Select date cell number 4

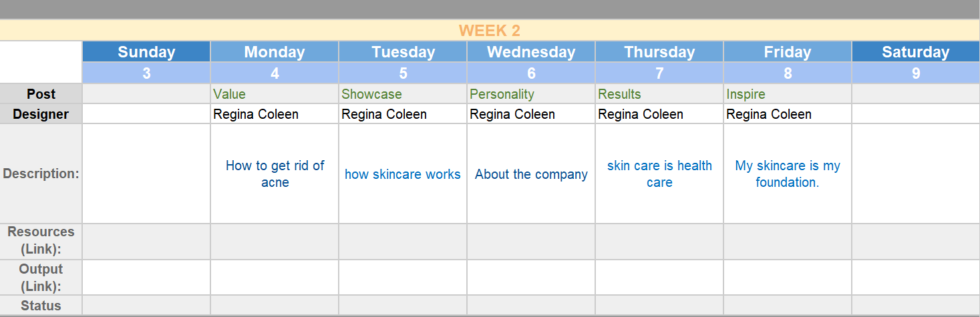click(275, 73)
